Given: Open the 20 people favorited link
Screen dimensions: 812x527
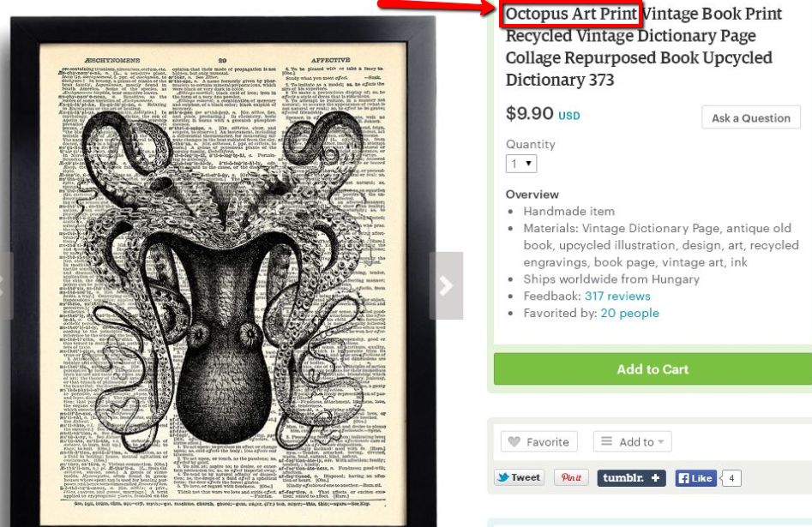Looking at the screenshot, I should (629, 313).
